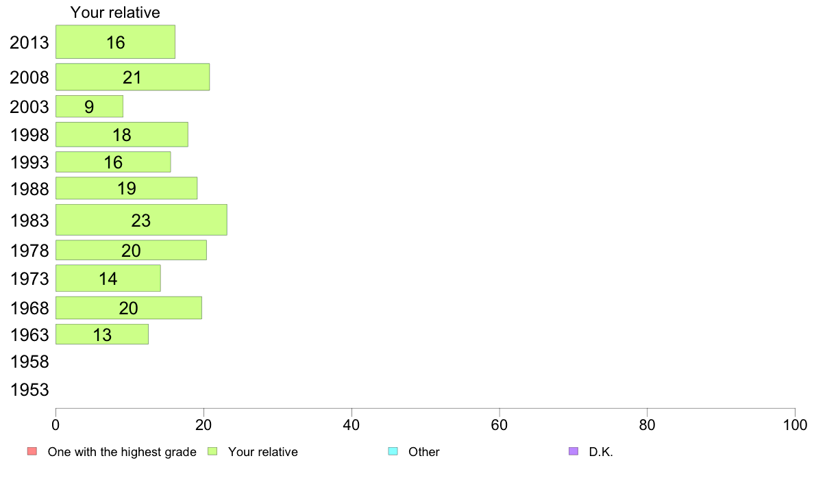Select the 1988 bar showing 19
The height and width of the screenshot is (504, 814).
tap(126, 188)
